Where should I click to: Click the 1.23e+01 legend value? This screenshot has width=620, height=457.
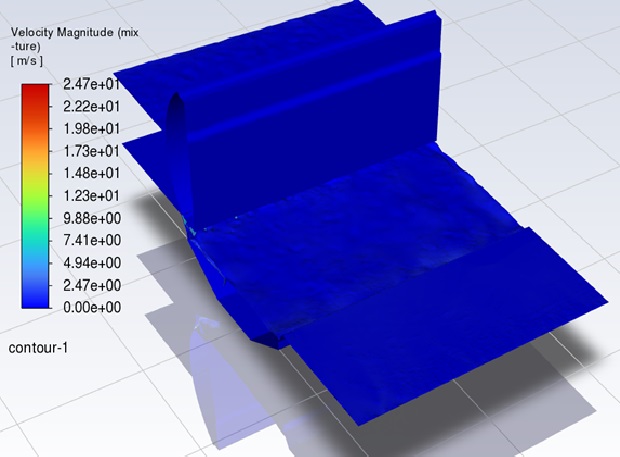(x=92, y=196)
